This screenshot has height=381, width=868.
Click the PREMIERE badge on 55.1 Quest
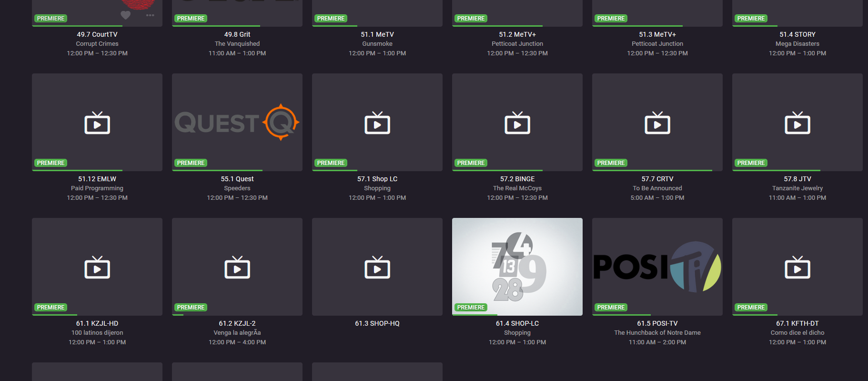click(191, 163)
